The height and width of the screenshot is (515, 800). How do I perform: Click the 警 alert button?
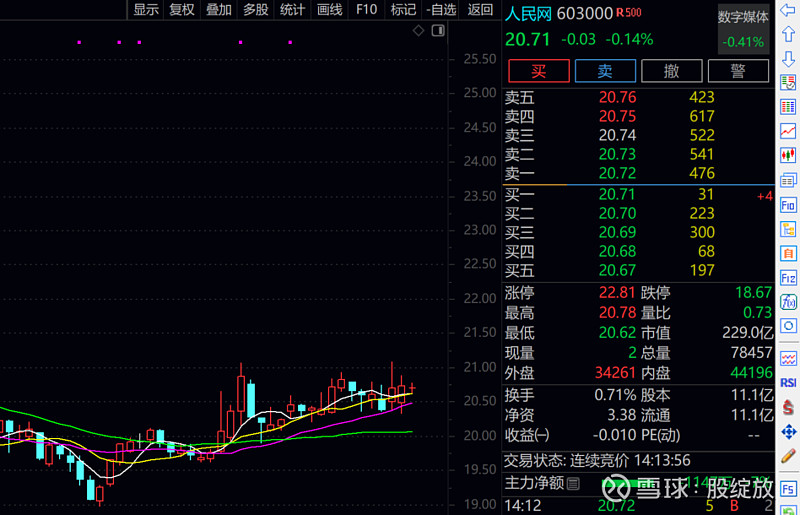click(738, 71)
